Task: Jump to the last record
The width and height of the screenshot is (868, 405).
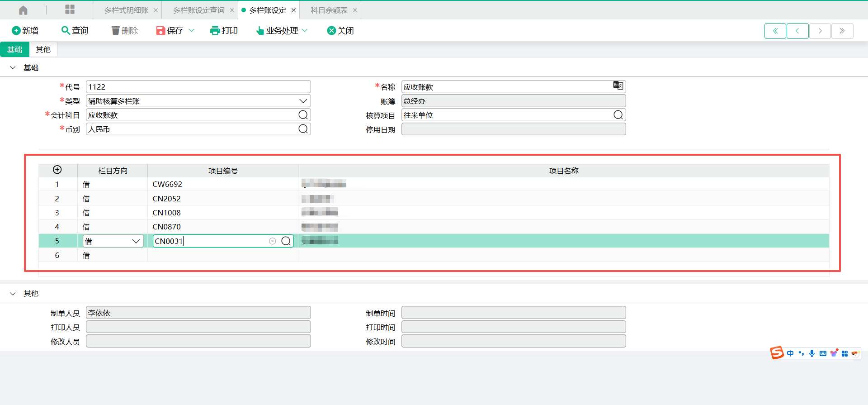Action: coord(842,31)
